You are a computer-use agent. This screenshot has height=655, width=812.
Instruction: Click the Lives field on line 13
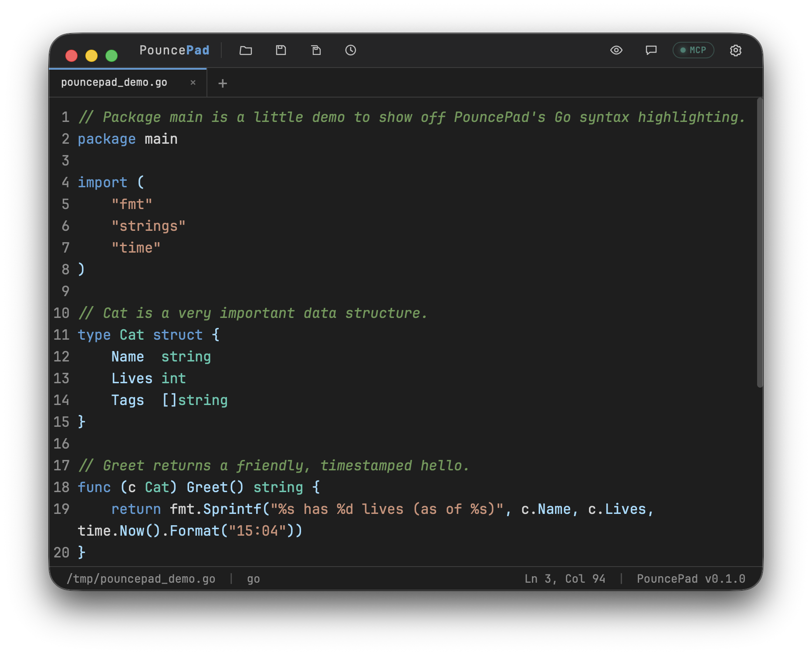pyautogui.click(x=132, y=378)
